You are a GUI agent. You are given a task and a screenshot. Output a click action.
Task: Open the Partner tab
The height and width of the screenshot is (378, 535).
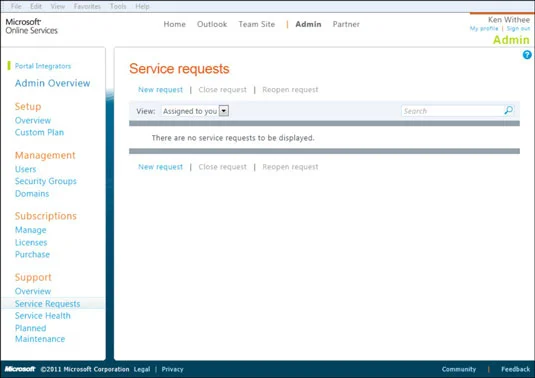click(x=346, y=24)
